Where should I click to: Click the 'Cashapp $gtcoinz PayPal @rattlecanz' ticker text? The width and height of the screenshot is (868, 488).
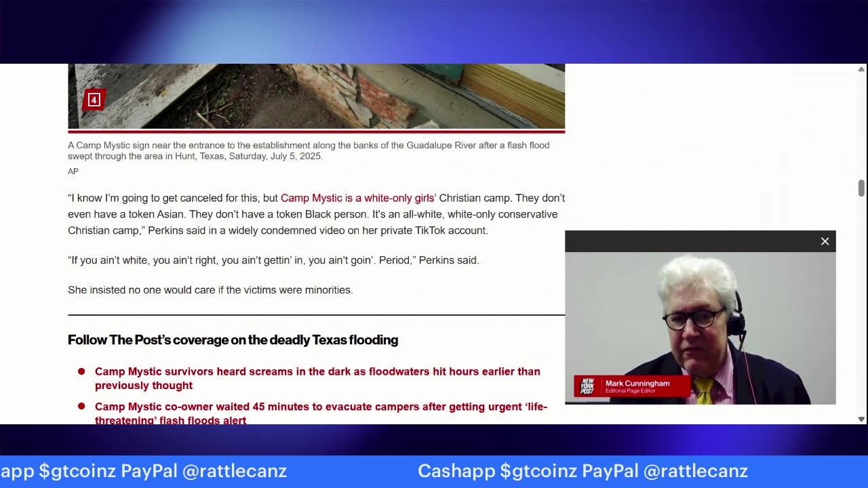point(583,471)
